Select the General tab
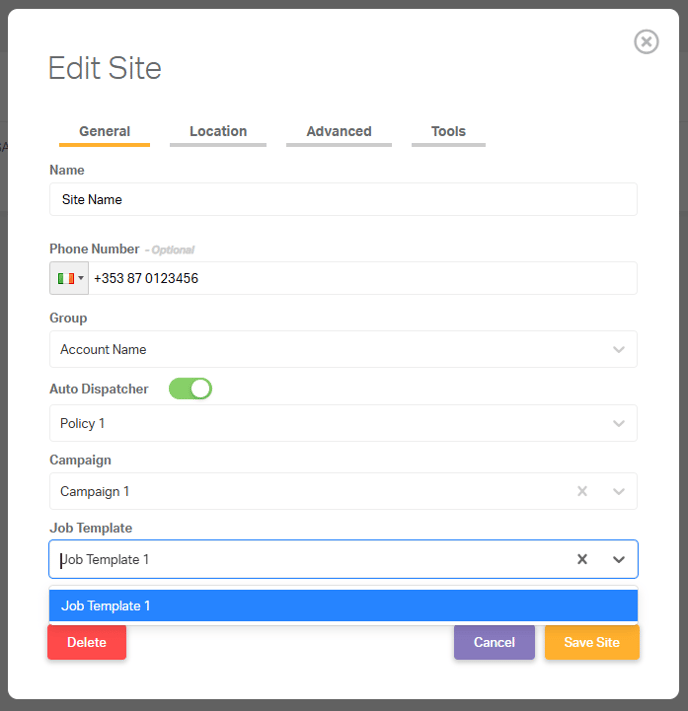Image resolution: width=688 pixels, height=711 pixels. pyautogui.click(x=104, y=131)
